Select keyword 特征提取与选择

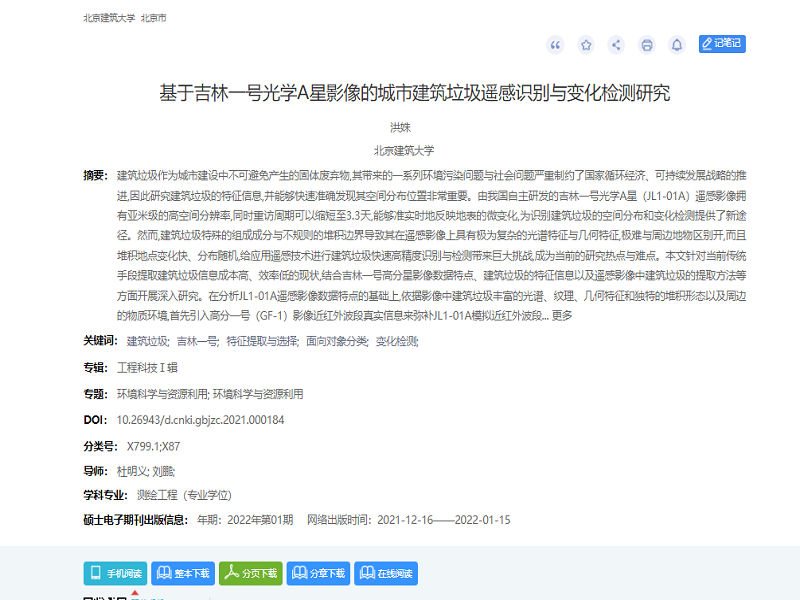(261, 342)
